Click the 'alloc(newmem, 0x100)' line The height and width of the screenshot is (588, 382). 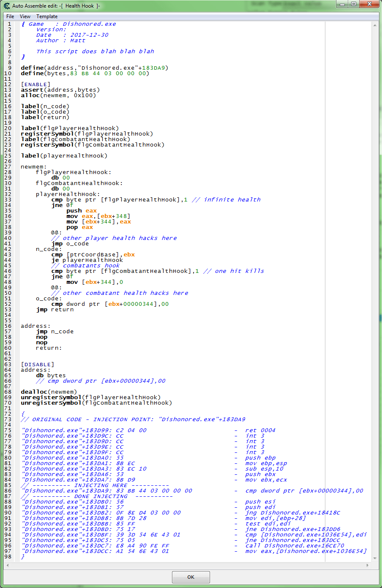(58, 95)
